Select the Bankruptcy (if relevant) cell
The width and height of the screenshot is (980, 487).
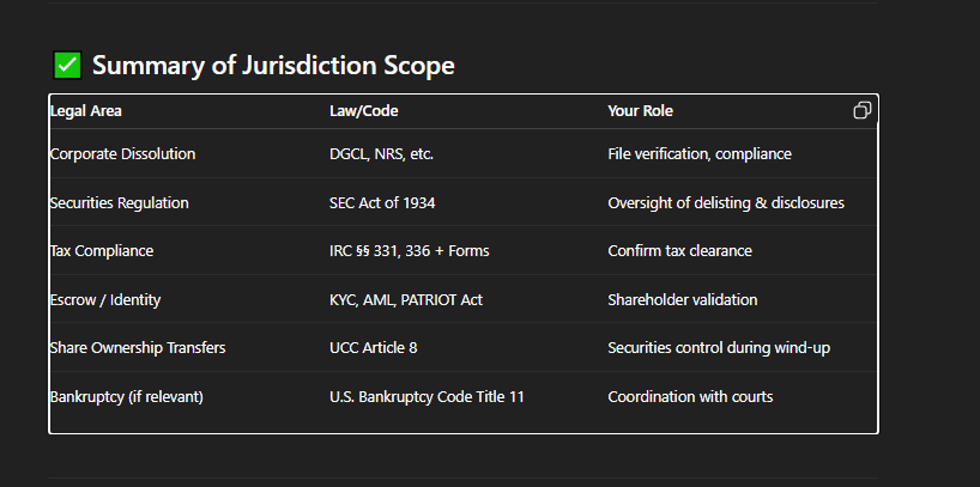(127, 397)
